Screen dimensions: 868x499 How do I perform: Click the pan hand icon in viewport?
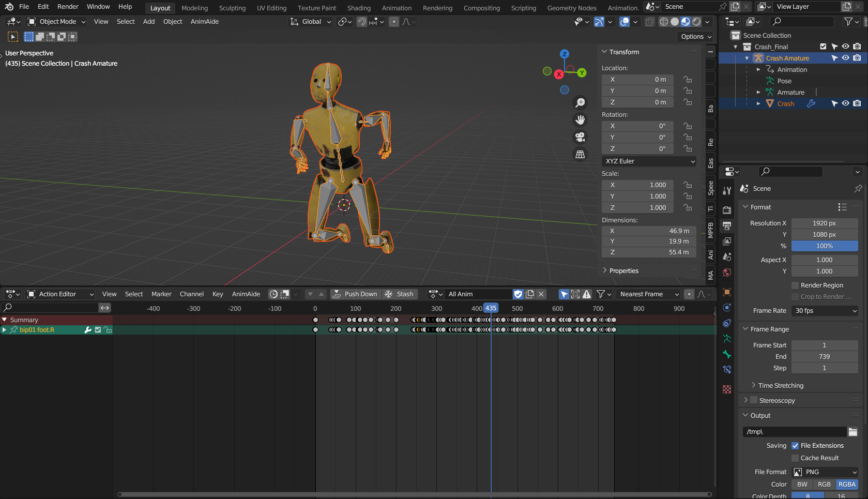[x=580, y=120]
